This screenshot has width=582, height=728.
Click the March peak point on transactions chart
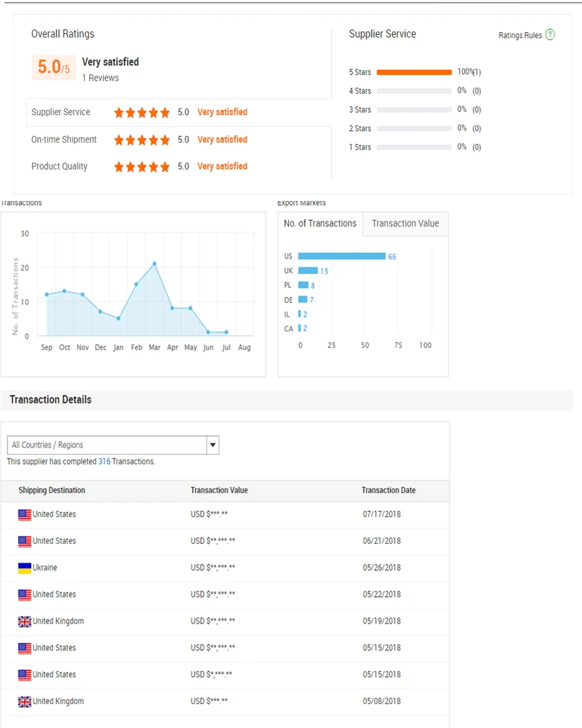coord(154,264)
